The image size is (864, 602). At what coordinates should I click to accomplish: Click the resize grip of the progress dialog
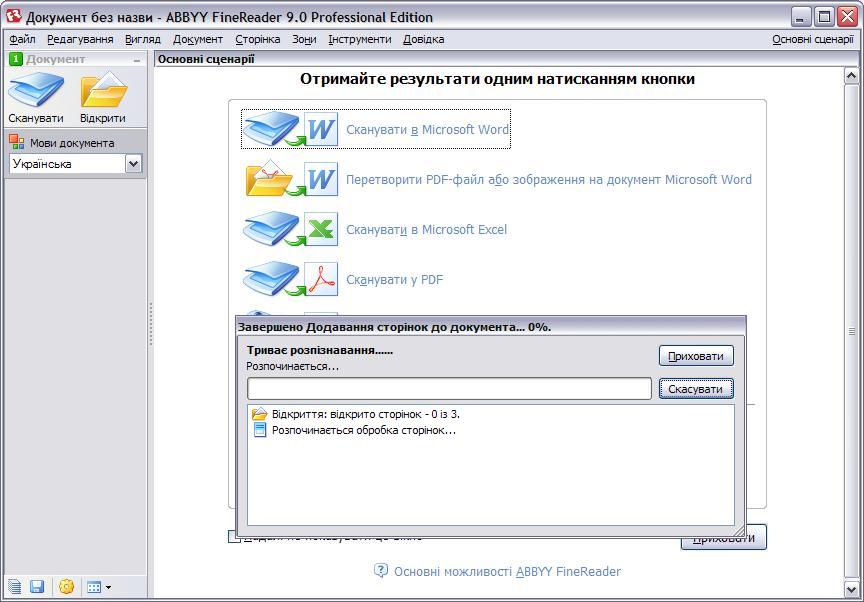point(739,531)
